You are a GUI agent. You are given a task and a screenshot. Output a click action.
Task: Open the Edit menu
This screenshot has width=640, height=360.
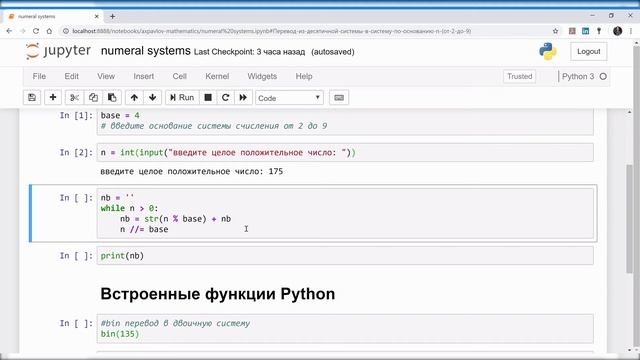(71, 76)
